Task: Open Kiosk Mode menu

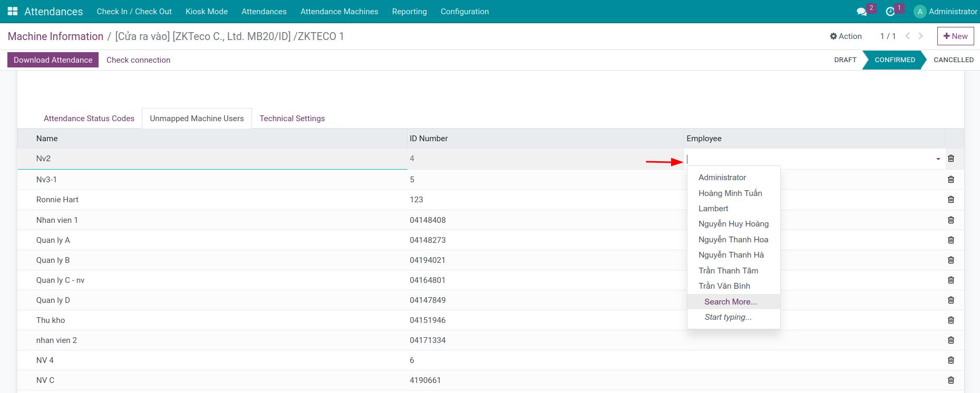Action: tap(207, 12)
